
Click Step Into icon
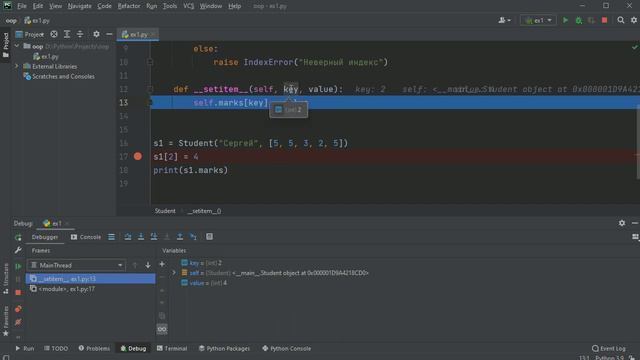141,237
